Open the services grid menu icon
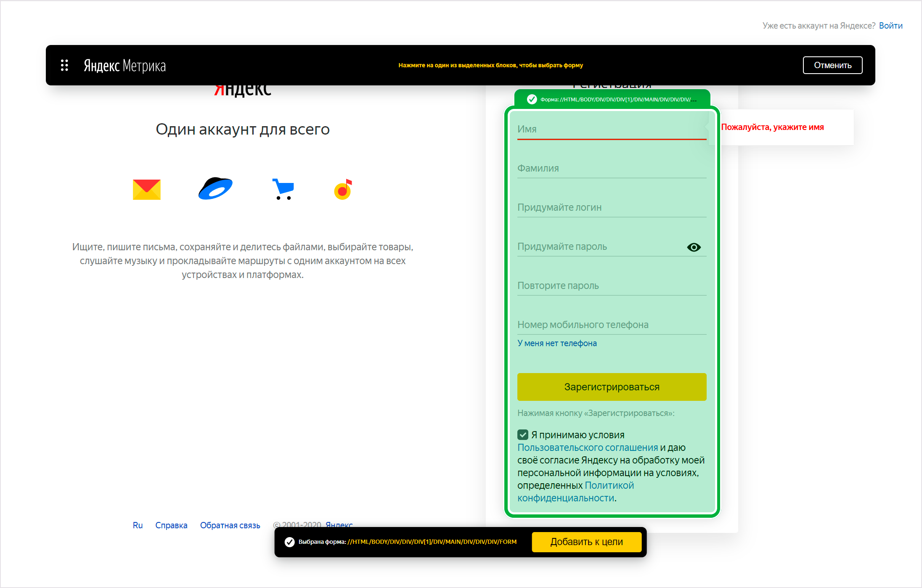This screenshot has height=588, width=922. coord(64,65)
